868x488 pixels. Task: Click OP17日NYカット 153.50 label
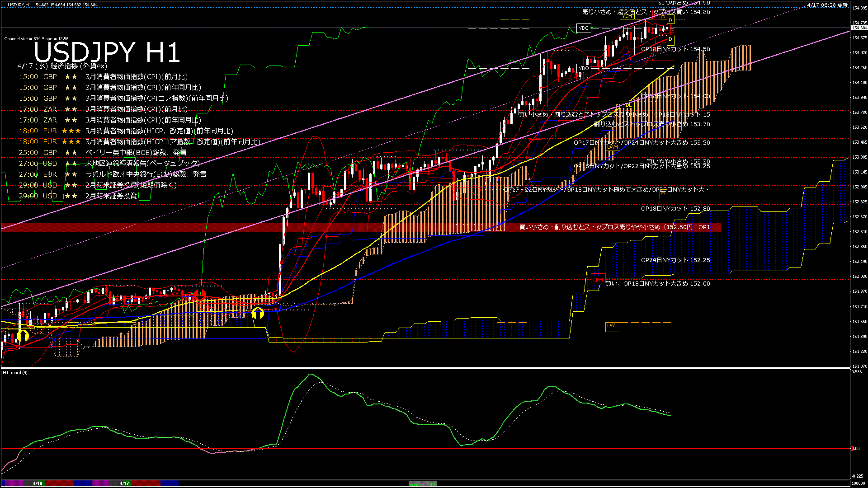coord(642,143)
